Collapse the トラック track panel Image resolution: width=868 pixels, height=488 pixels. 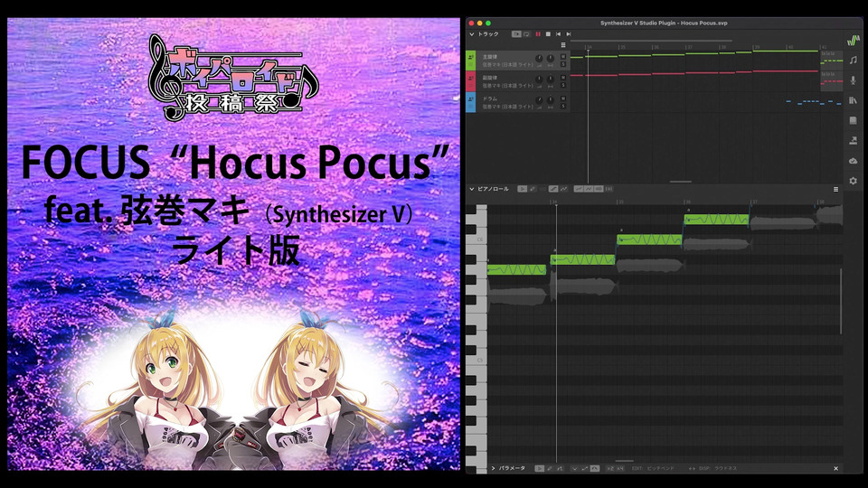472,34
